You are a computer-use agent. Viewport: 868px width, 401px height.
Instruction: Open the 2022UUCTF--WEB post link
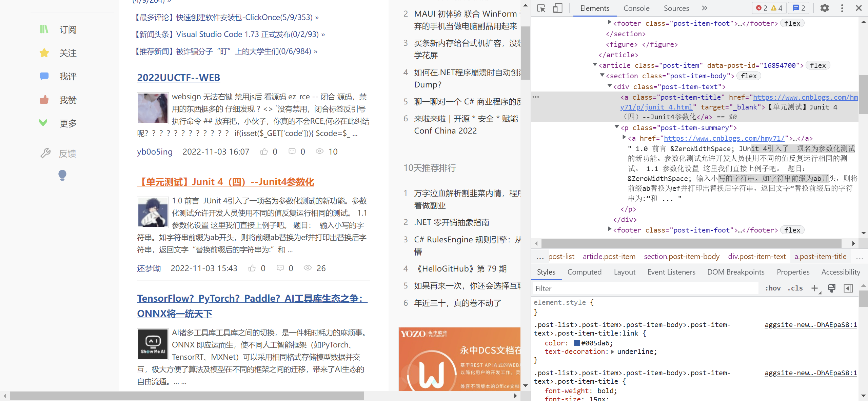click(178, 78)
